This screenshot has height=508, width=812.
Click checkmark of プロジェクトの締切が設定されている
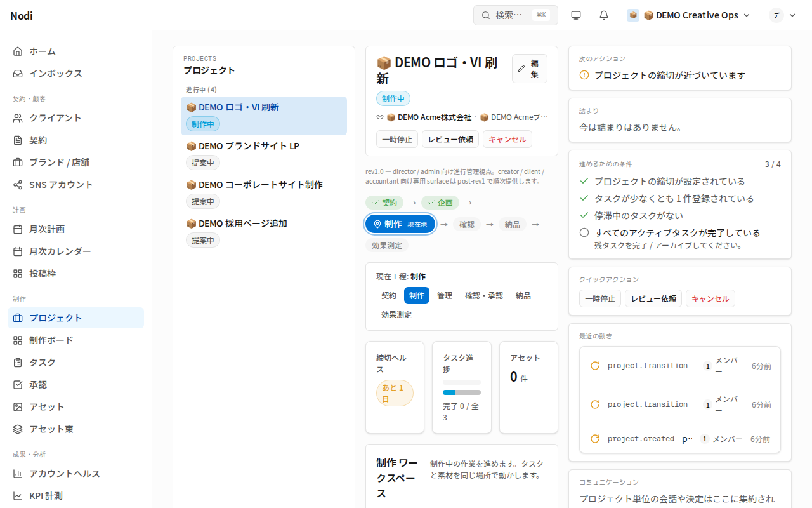pyautogui.click(x=584, y=181)
